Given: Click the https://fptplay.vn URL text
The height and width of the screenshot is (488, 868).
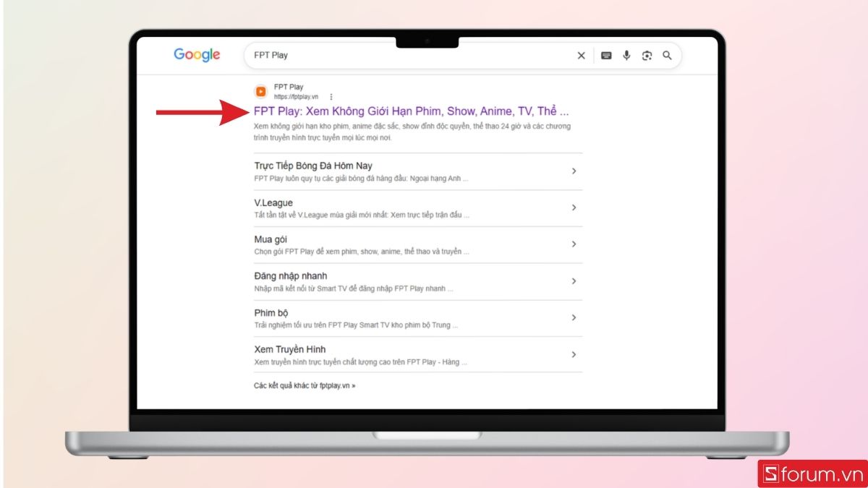Looking at the screenshot, I should point(296,97).
